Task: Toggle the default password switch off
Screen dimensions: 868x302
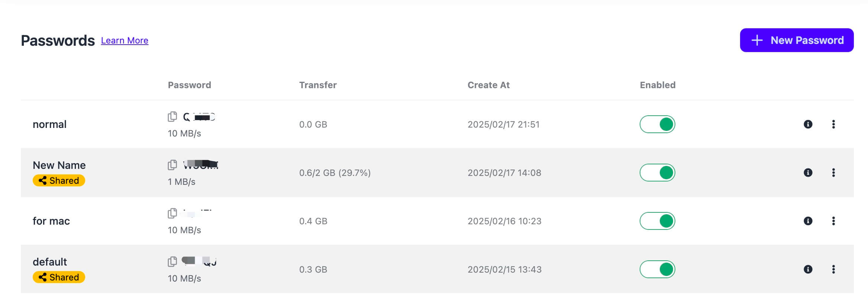Action: click(x=657, y=269)
